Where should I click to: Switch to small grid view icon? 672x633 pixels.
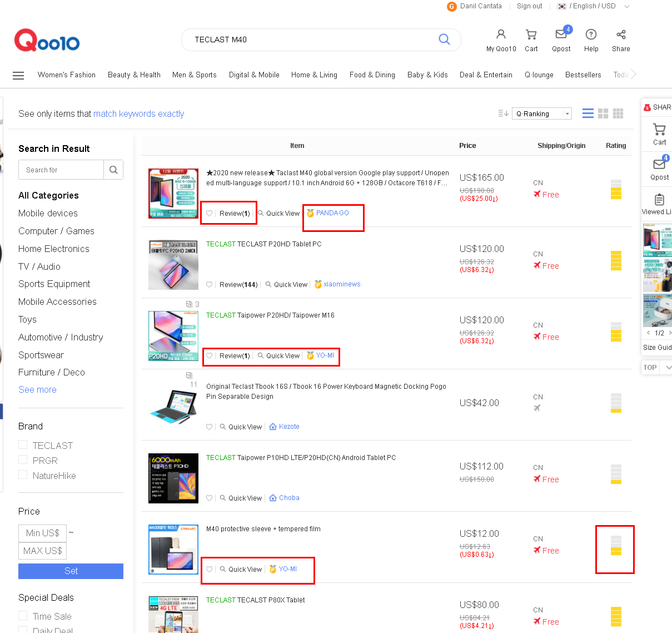[x=618, y=113]
